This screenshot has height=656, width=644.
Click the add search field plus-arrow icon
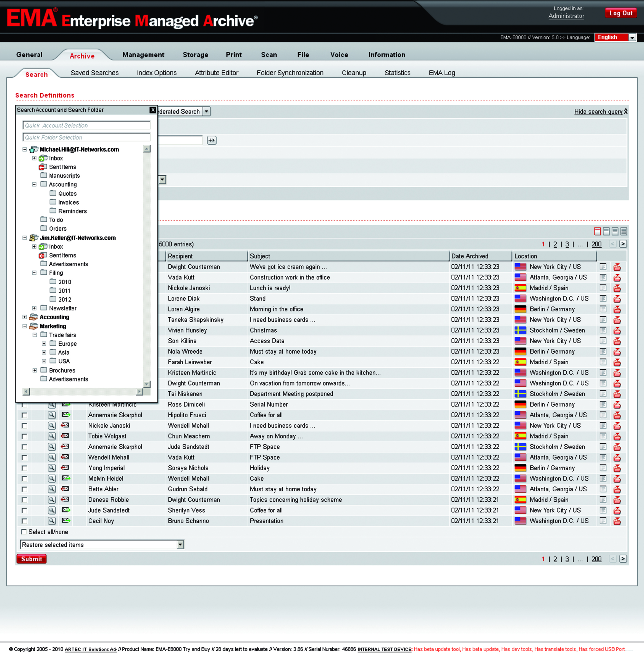coord(212,140)
